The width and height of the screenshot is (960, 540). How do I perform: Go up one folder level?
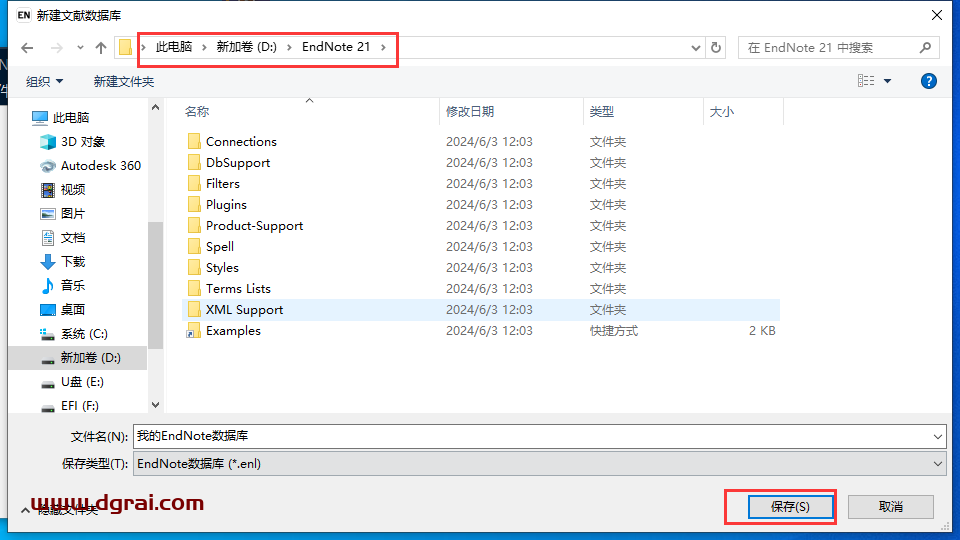[101, 48]
